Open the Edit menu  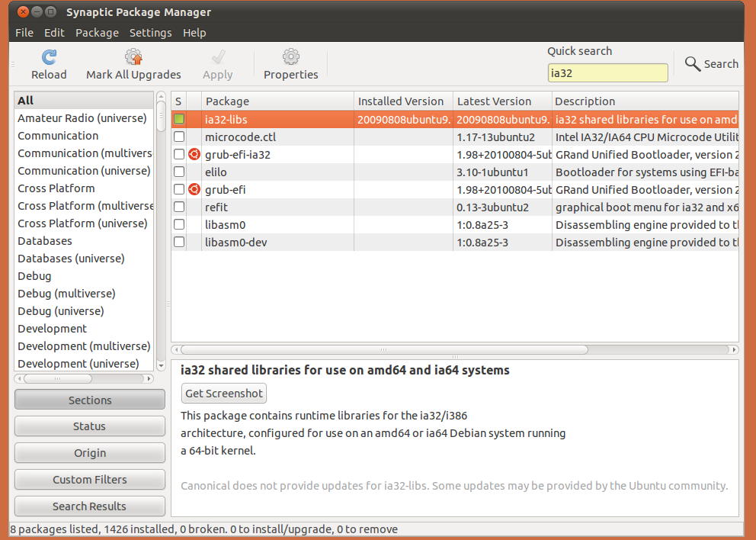[x=54, y=33]
